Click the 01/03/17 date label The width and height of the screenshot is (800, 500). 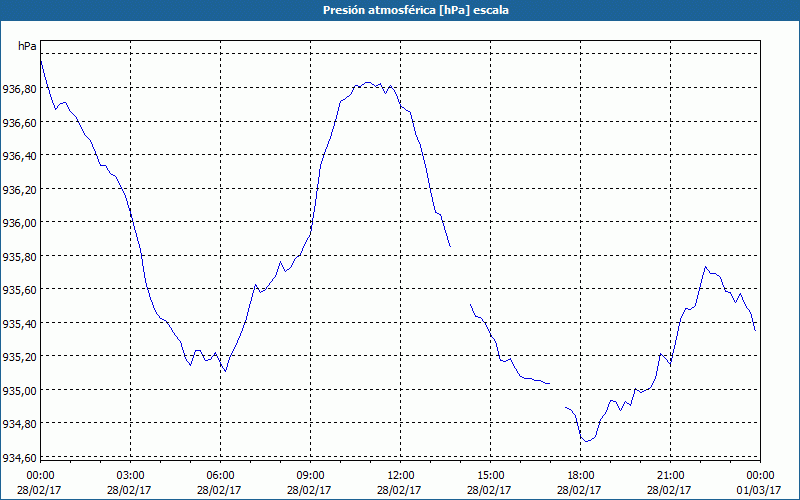point(760,490)
